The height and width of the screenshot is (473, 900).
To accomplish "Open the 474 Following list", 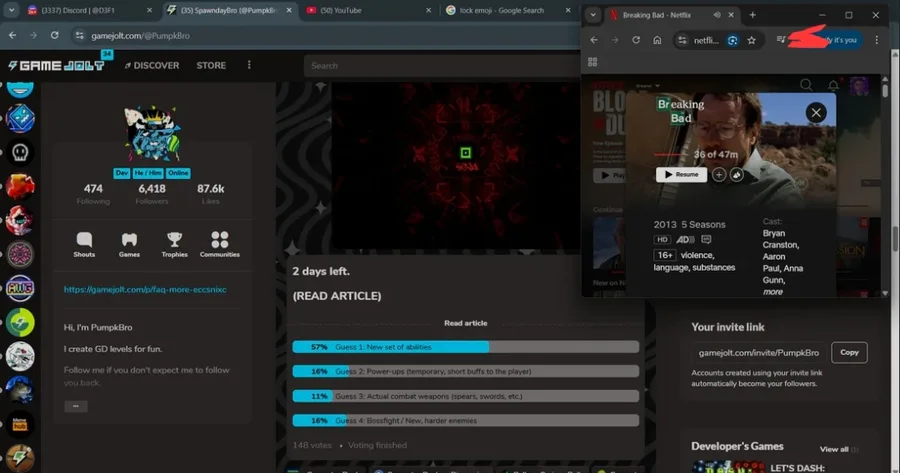I will [93, 193].
